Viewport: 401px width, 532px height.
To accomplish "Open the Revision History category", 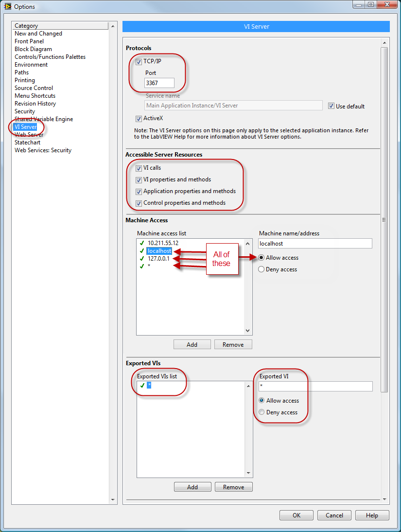I will [x=35, y=104].
